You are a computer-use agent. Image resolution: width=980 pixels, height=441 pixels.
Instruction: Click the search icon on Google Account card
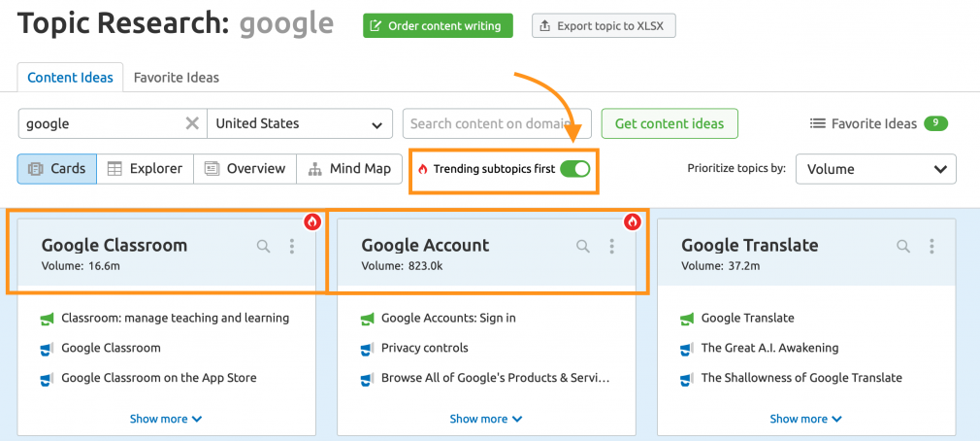(x=583, y=247)
